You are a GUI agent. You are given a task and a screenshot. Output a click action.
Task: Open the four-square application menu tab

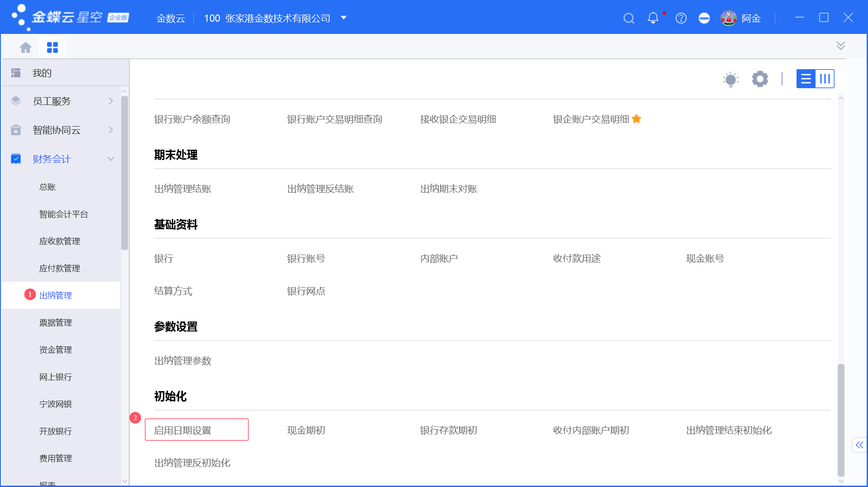[x=52, y=47]
